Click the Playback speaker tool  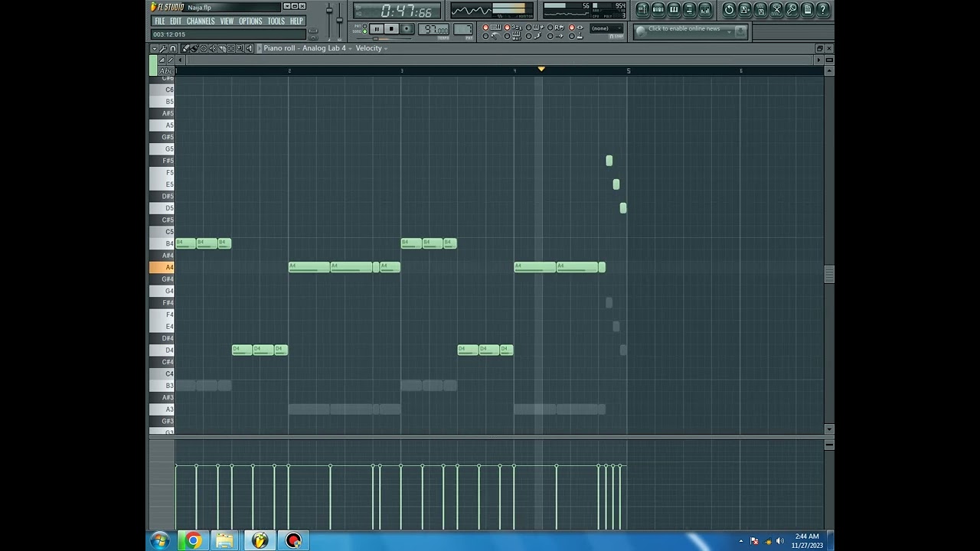249,48
